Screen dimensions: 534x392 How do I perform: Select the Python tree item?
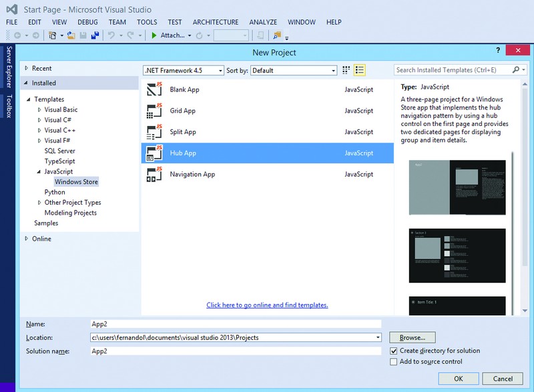pos(55,192)
